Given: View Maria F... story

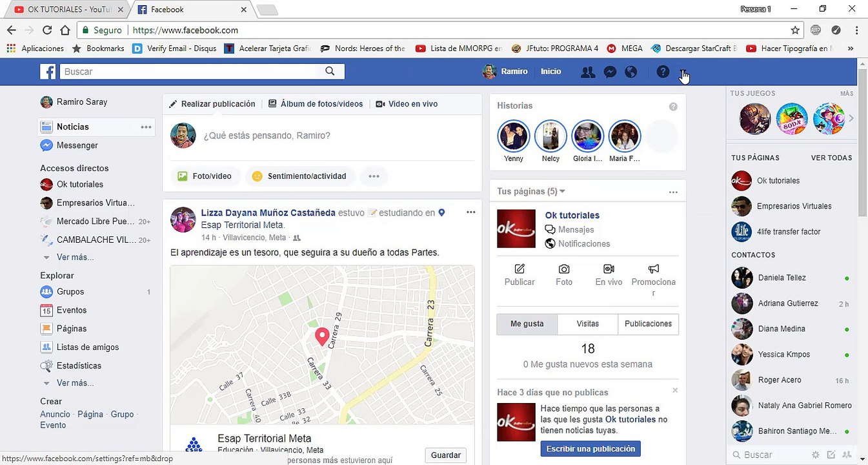Looking at the screenshot, I should tap(625, 136).
